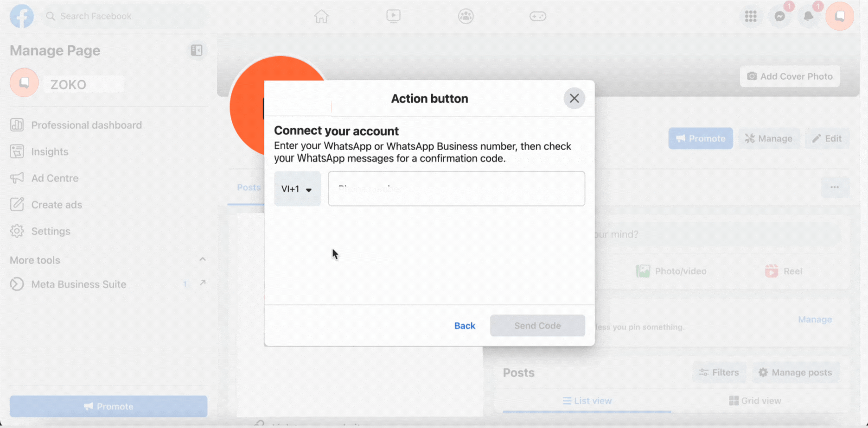Click the Promote button at sidebar bottom
The height and width of the screenshot is (428, 868).
tap(108, 406)
